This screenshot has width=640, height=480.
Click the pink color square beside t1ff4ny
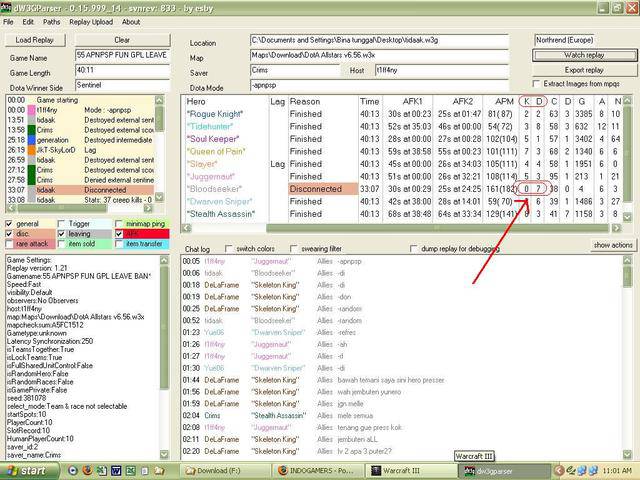click(x=31, y=110)
